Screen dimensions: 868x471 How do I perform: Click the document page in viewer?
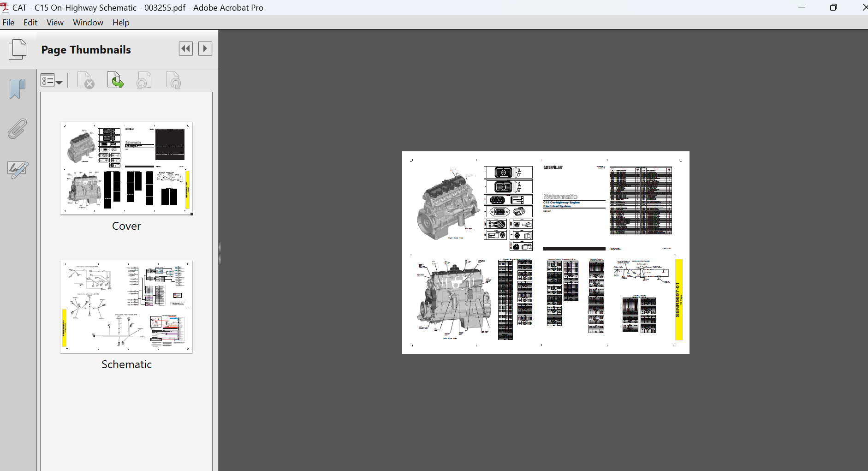click(546, 252)
